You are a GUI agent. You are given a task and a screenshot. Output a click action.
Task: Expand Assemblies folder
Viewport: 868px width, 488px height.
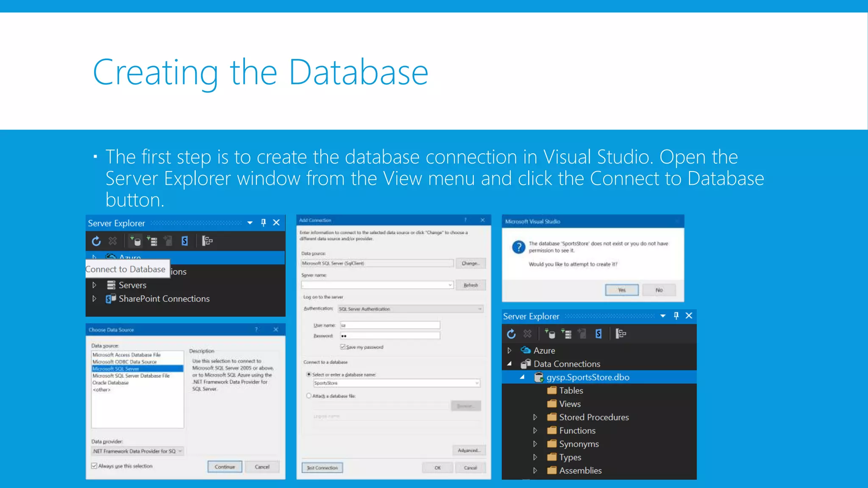(x=535, y=471)
